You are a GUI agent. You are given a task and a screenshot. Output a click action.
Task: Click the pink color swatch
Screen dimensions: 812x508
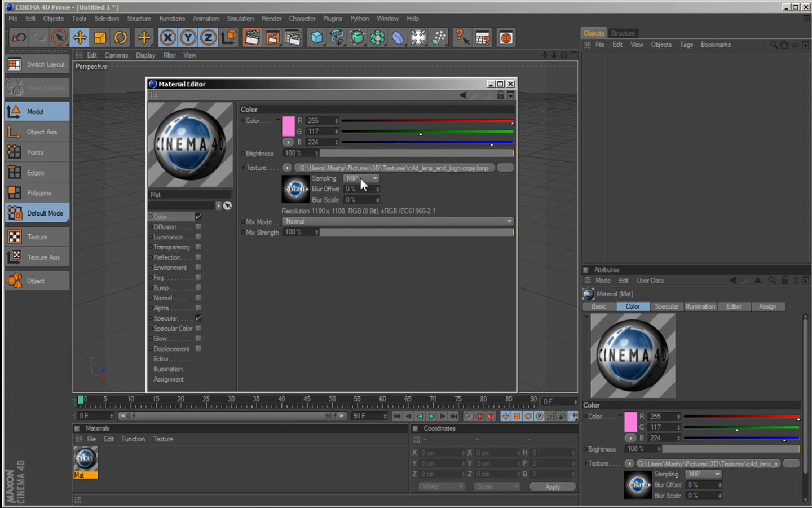[288, 126]
